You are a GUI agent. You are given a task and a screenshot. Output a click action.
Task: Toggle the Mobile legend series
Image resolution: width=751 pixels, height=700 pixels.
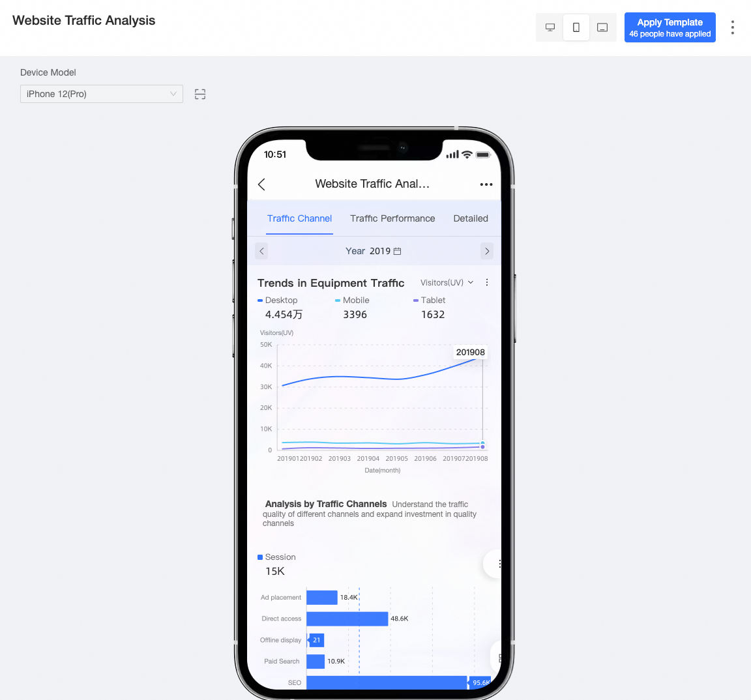[x=352, y=300]
